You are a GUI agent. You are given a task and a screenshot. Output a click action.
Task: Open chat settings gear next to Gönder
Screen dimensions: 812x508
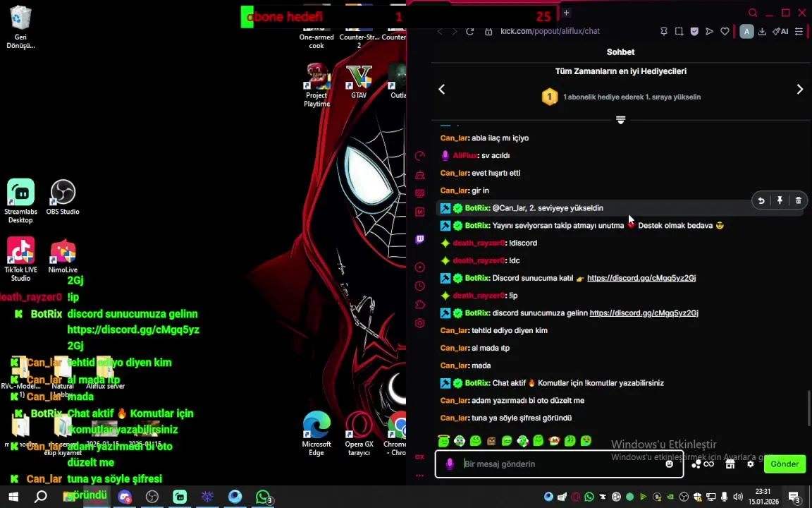point(751,464)
